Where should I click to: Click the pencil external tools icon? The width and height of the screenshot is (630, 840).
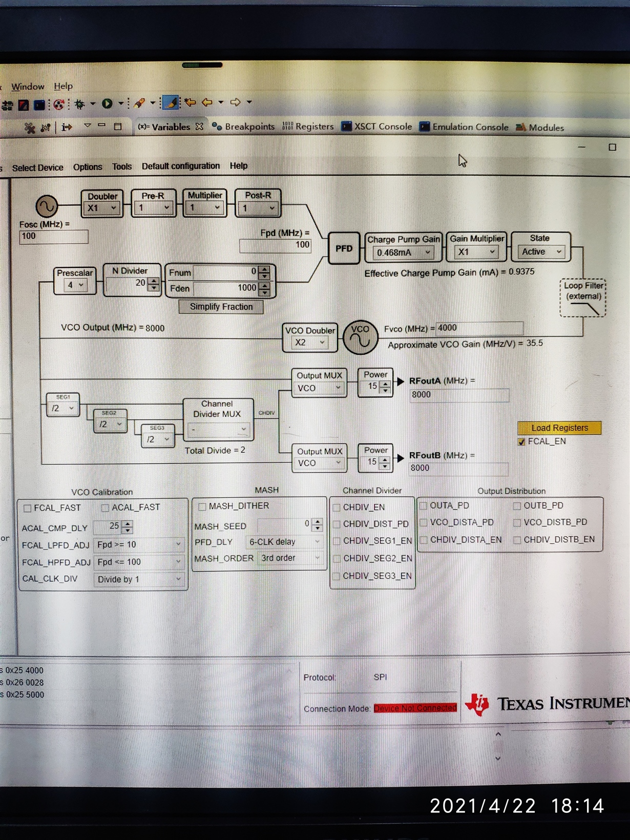coord(139,103)
